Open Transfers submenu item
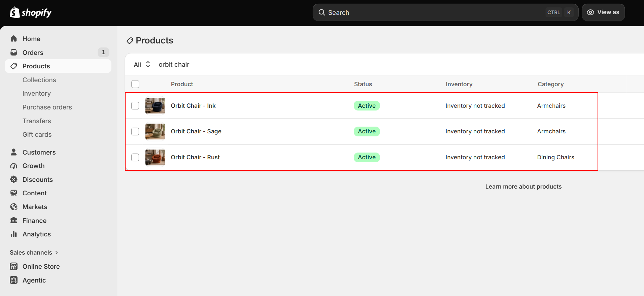Viewport: 644px width, 296px height. pos(37,121)
